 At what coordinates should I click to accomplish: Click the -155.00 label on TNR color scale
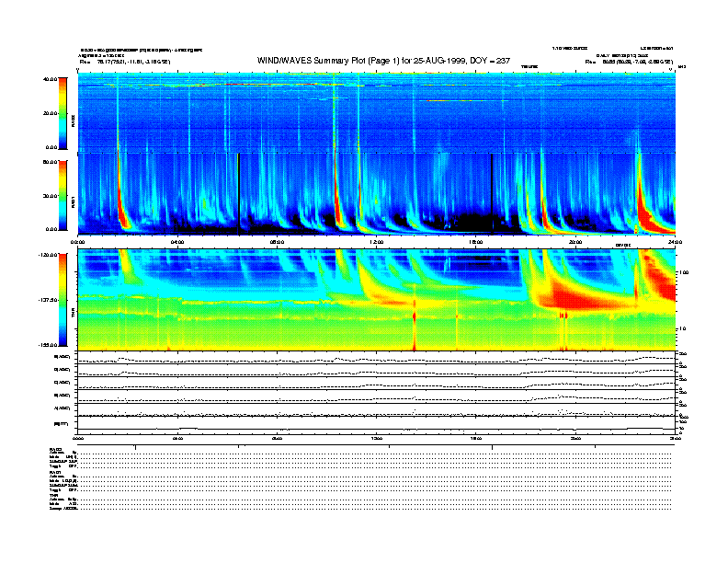tap(48, 345)
